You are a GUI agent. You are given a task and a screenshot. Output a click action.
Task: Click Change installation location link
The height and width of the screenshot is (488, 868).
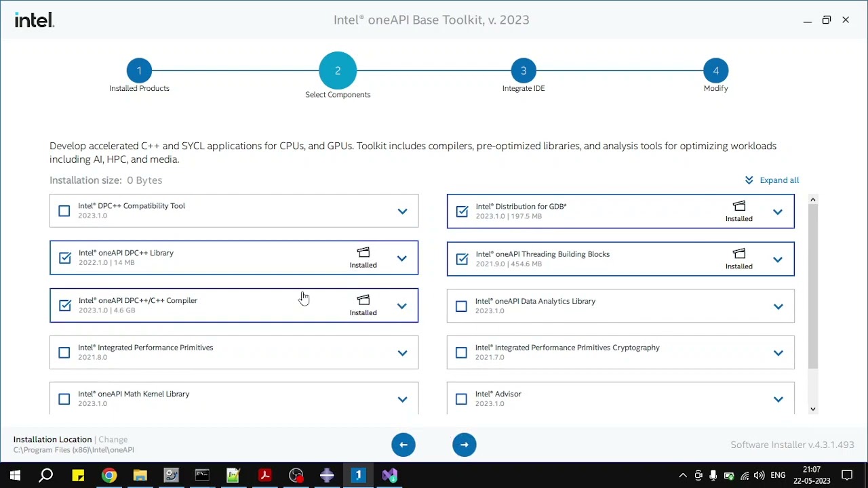[113, 439]
